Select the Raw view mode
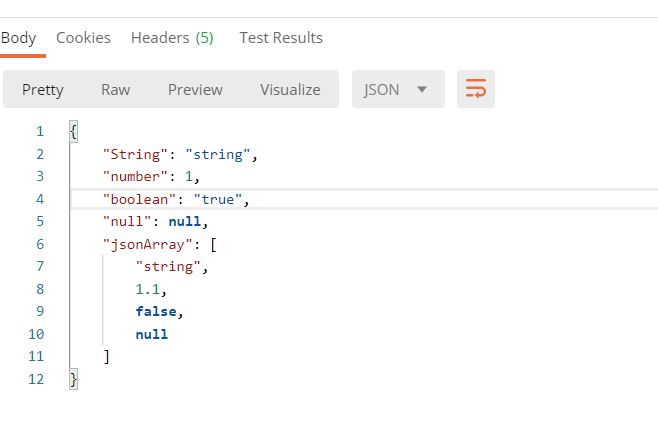Viewport: 658px width, 424px height. tap(115, 89)
